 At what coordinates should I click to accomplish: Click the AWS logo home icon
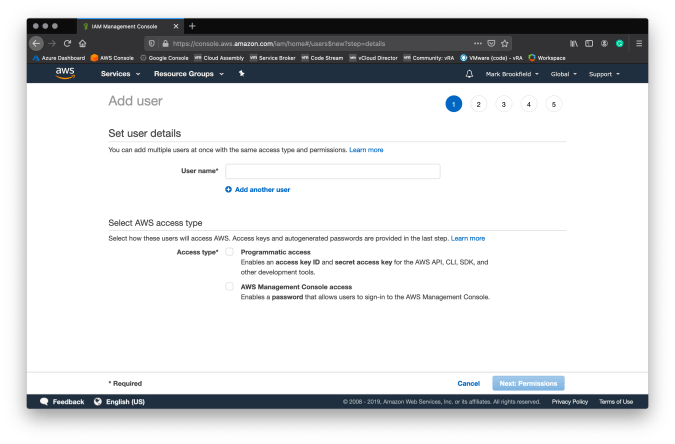pos(65,73)
